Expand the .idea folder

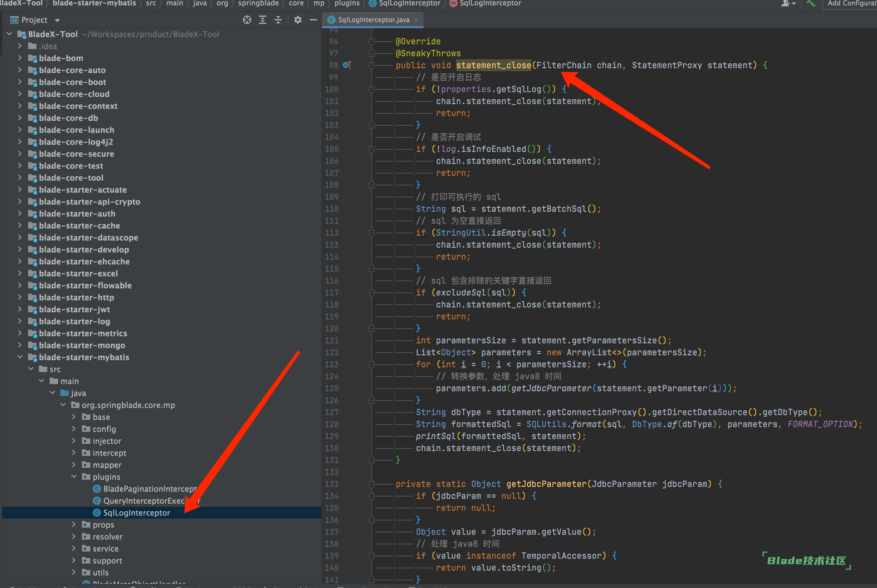(x=20, y=46)
